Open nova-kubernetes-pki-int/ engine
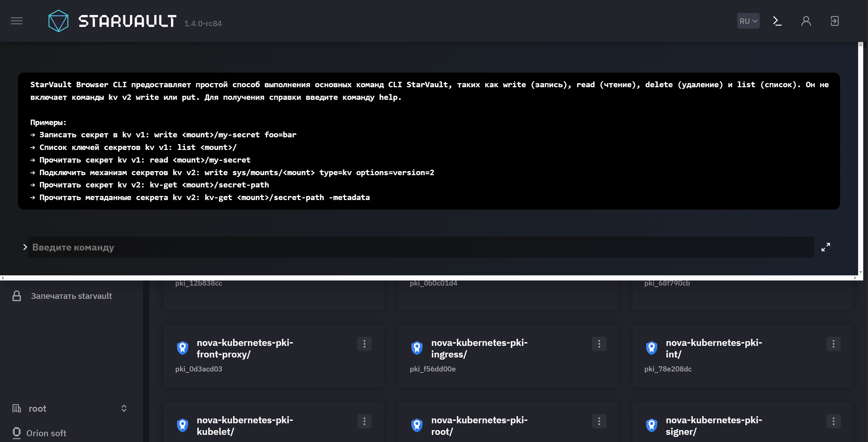 [714, 348]
